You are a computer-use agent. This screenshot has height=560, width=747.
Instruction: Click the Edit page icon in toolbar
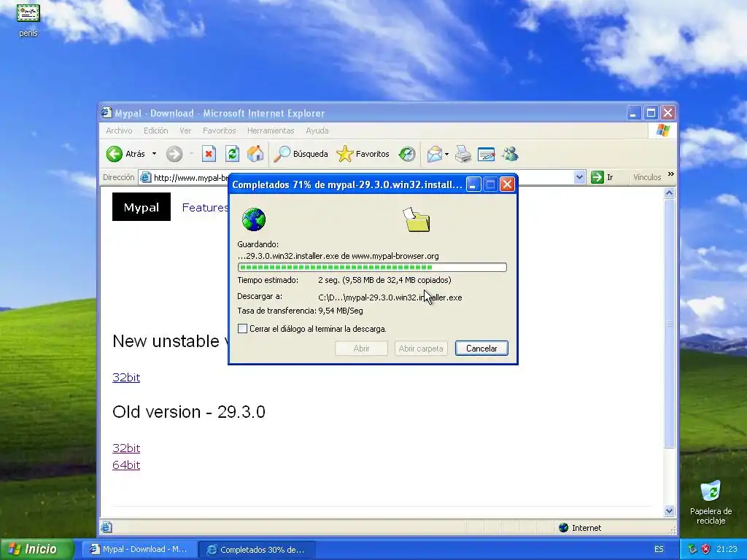click(x=486, y=154)
